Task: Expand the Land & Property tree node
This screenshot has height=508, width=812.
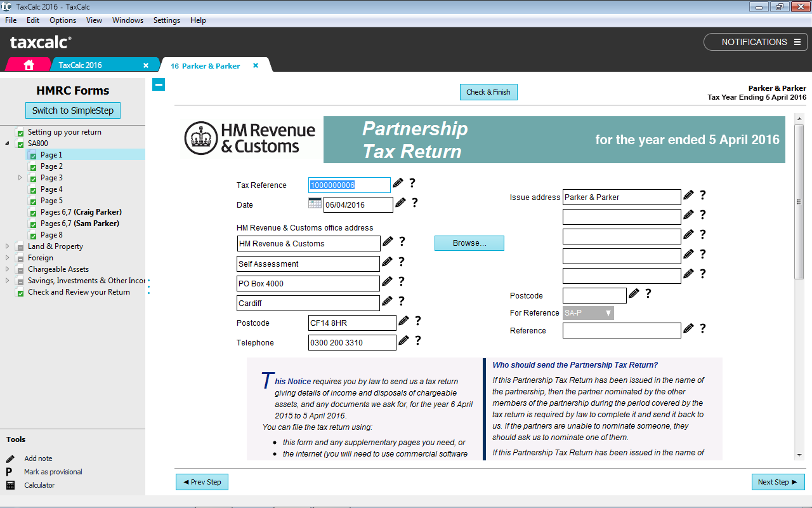Action: 8,246
